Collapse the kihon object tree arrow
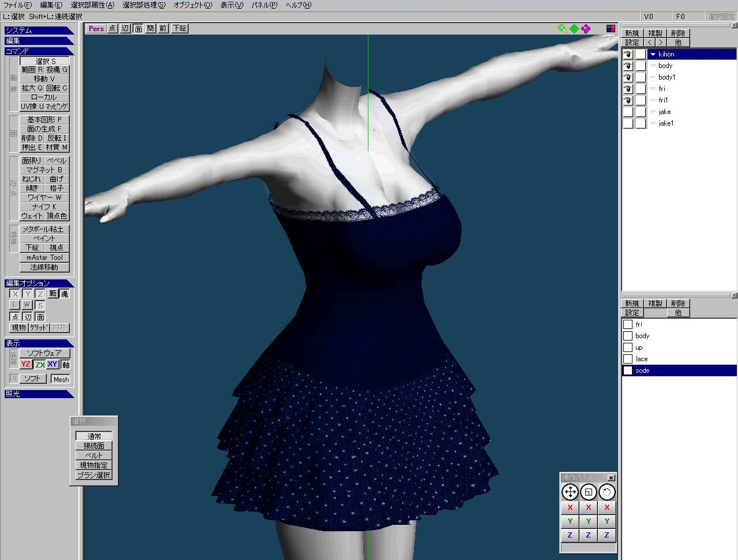 [x=653, y=54]
